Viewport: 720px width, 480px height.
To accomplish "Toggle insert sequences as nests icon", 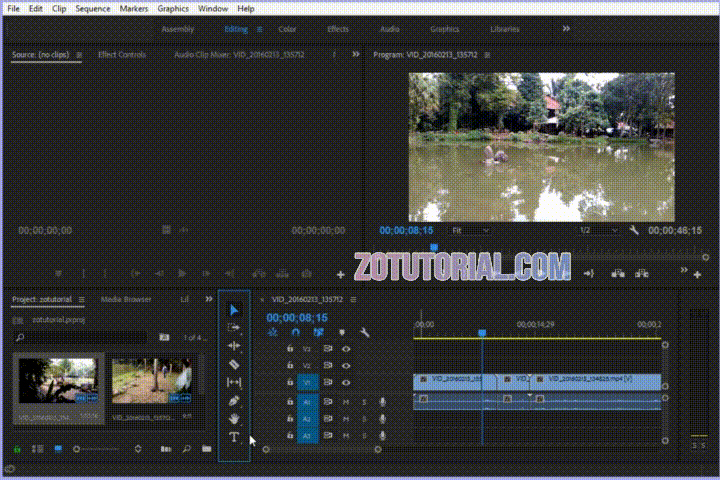I will pos(273,332).
